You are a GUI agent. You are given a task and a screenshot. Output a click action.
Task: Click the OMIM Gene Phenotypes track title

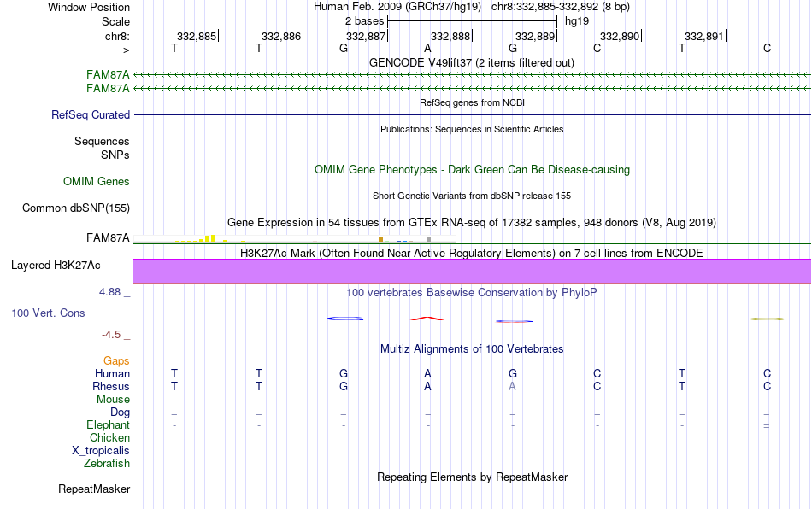point(473,170)
